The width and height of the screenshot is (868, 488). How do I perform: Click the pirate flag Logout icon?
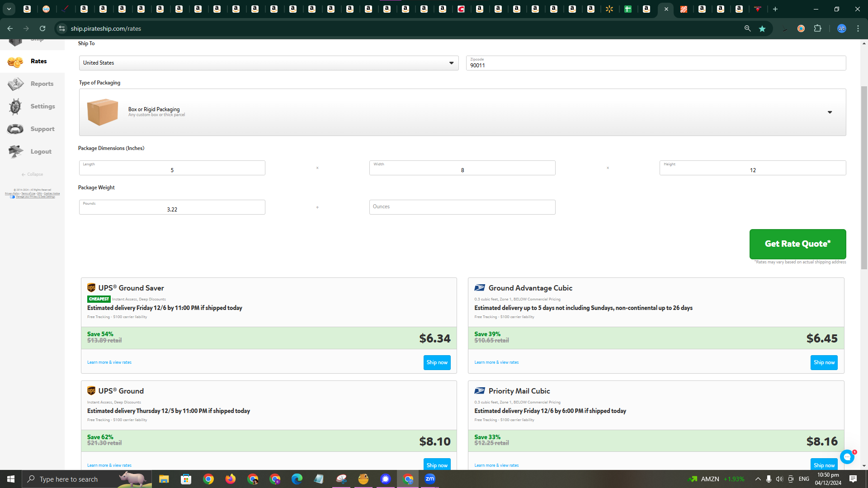pos(15,152)
